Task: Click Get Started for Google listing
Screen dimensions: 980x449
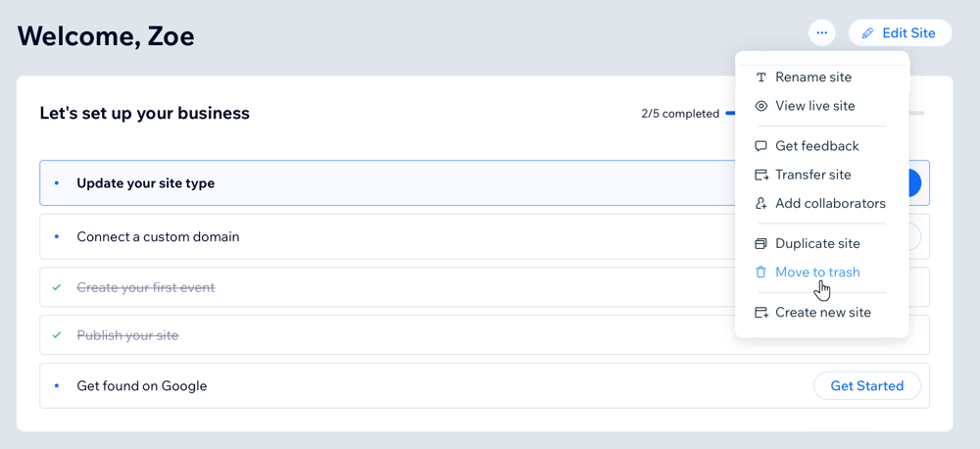Action: (x=867, y=386)
